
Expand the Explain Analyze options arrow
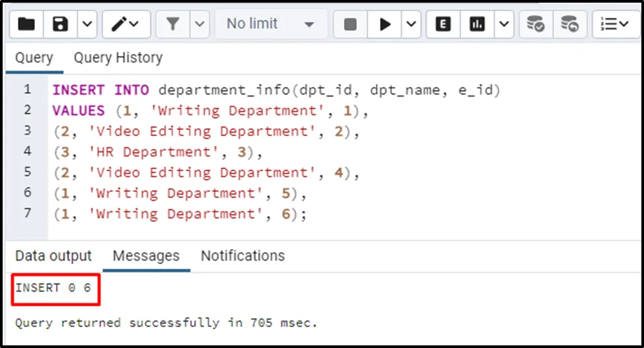click(504, 24)
